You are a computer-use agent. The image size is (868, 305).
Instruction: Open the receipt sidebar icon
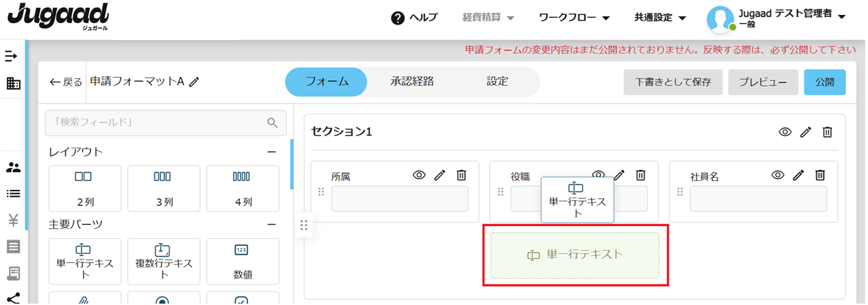tap(13, 273)
